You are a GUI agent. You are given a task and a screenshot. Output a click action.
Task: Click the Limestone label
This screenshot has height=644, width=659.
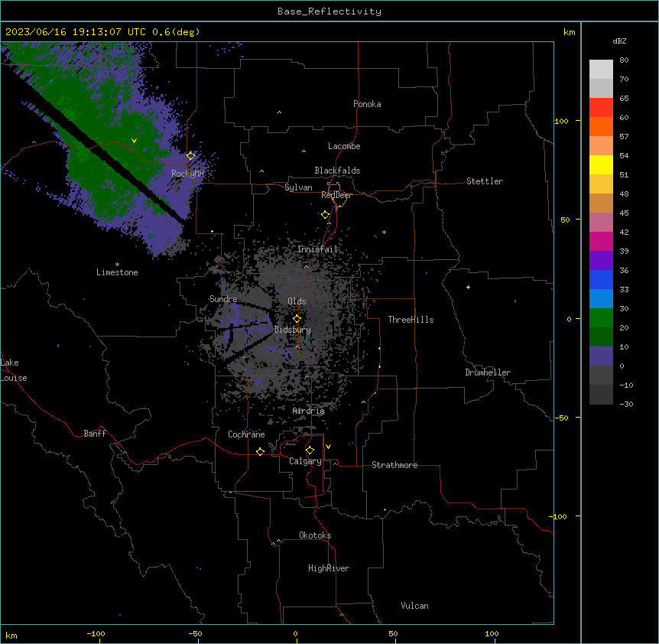117,272
